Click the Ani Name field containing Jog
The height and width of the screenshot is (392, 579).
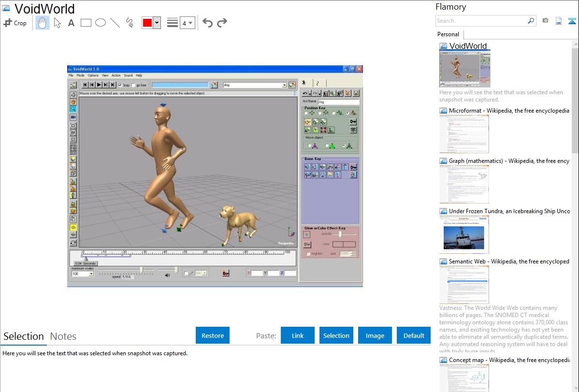pyautogui.click(x=338, y=102)
